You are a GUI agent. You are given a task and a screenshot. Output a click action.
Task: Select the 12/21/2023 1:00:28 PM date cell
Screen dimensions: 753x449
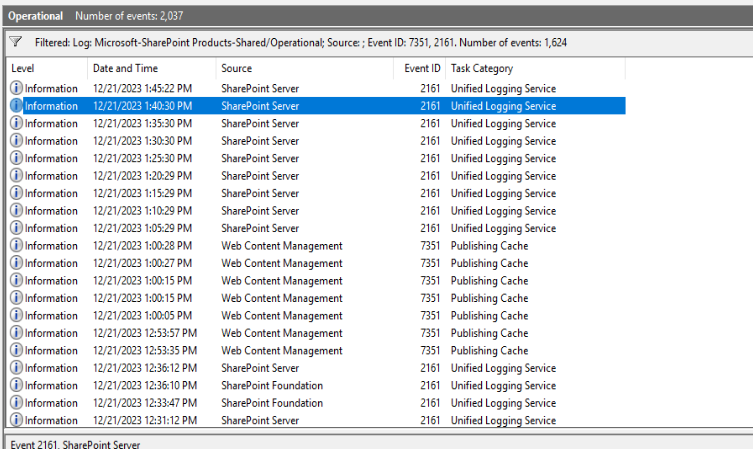pyautogui.click(x=142, y=245)
